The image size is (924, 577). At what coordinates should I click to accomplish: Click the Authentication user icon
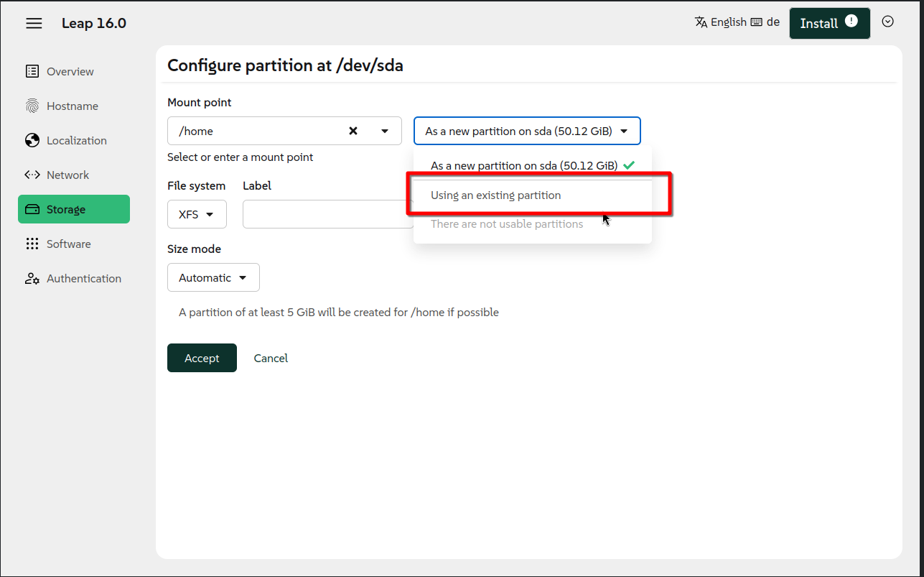pyautogui.click(x=32, y=279)
